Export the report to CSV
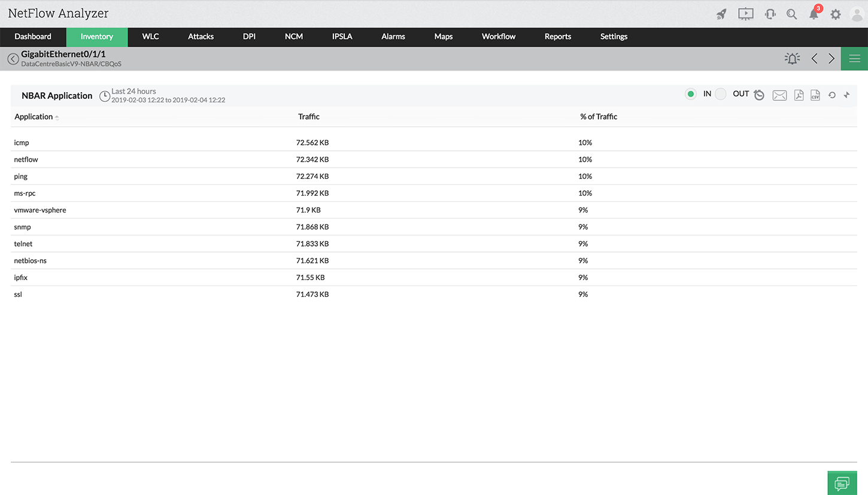 (x=815, y=95)
